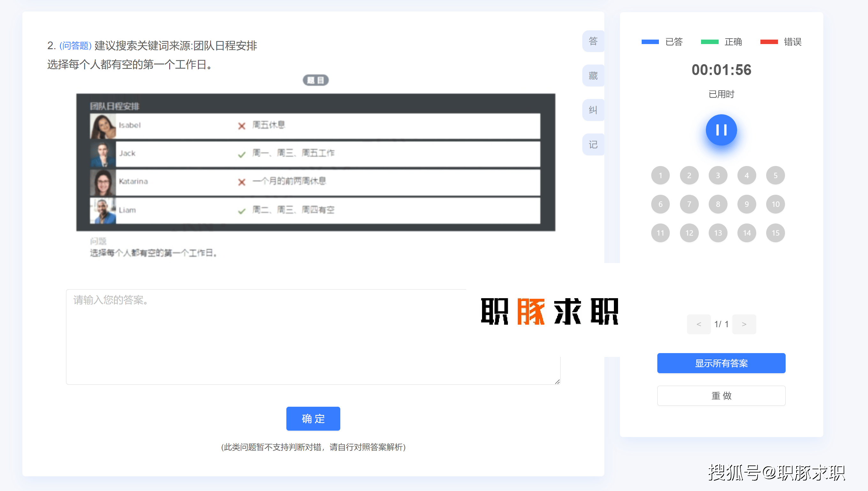Click the 题目 label above the image
The height and width of the screenshot is (491, 868).
315,80
